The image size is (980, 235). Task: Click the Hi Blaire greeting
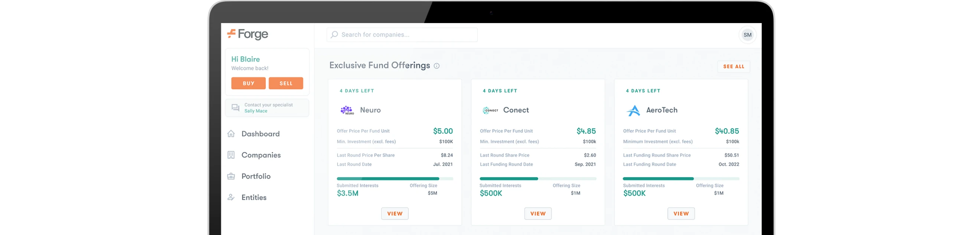coord(245,59)
